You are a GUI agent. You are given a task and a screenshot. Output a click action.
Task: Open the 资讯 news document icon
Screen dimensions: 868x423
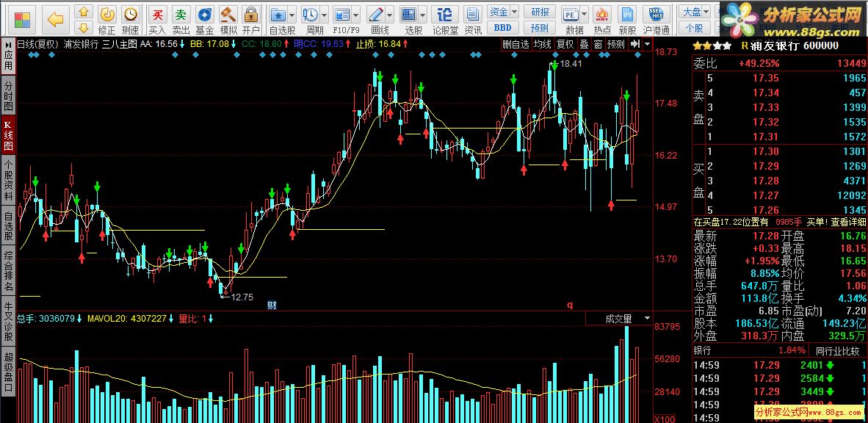[x=472, y=15]
